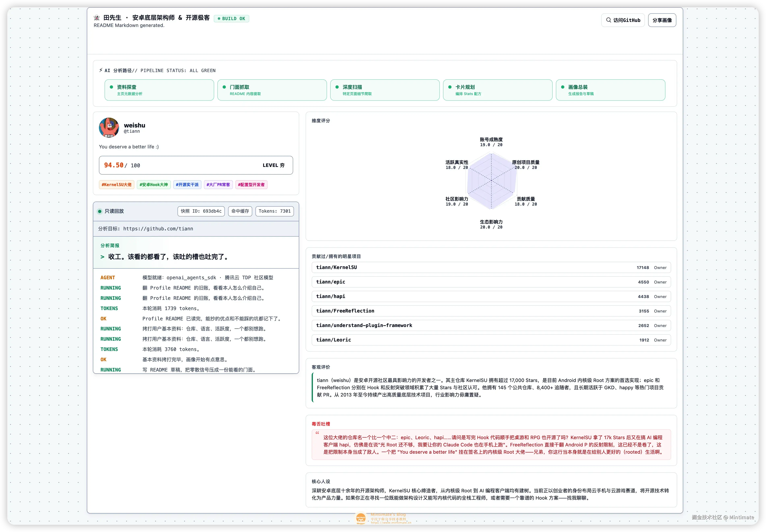Viewport: 766px width, 532px height.
Task: Open the tiann/Leoric repository row
Action: tap(491, 340)
